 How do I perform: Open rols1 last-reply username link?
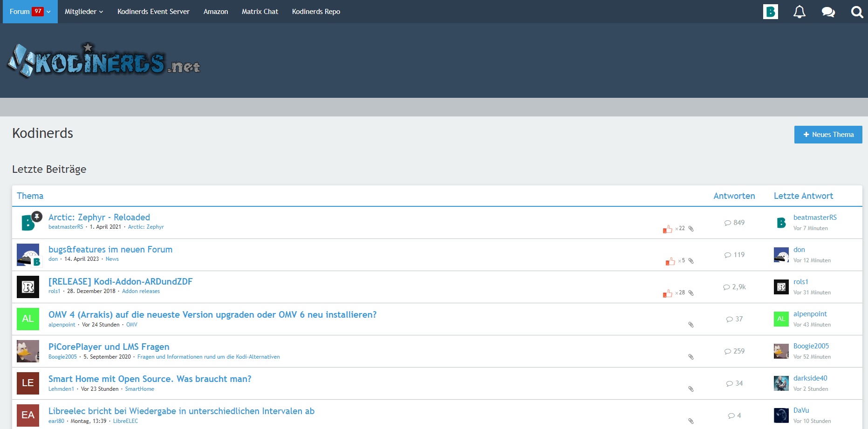[x=801, y=282]
